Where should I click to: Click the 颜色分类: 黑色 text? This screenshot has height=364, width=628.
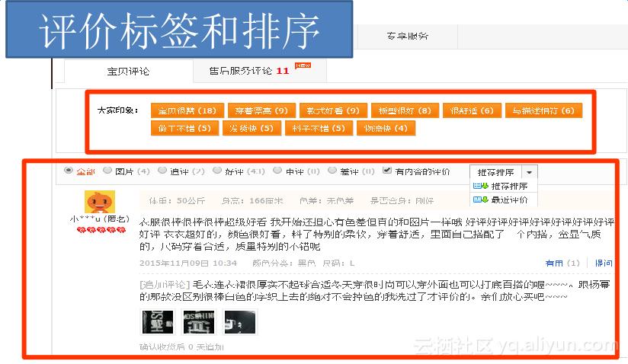284,263
